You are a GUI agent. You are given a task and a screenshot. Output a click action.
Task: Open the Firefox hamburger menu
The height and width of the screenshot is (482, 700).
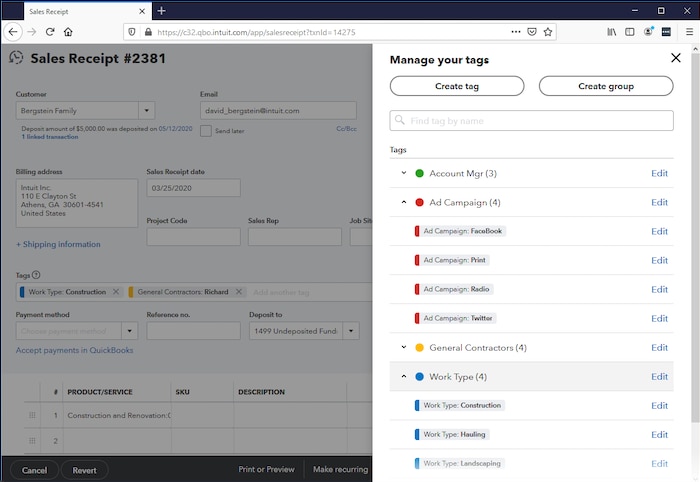[x=689, y=32]
